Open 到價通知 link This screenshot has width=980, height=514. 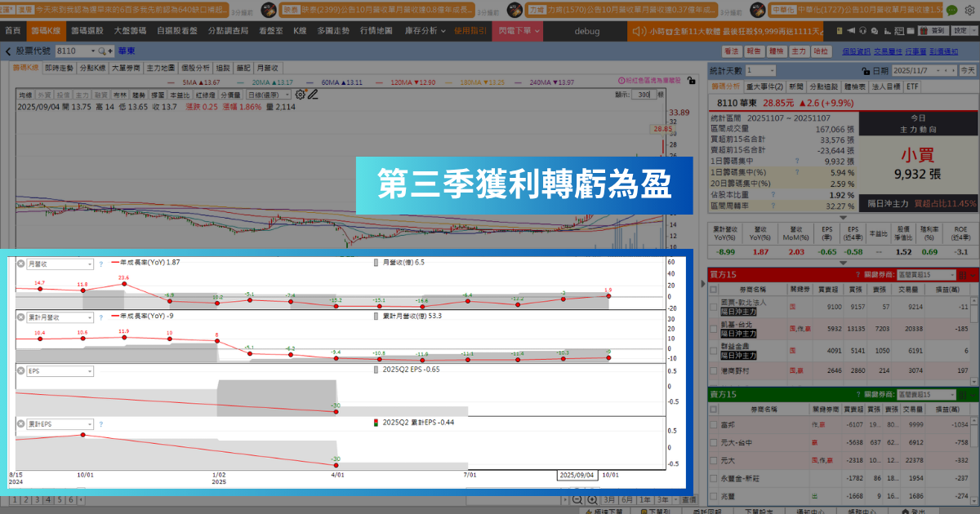coord(944,51)
